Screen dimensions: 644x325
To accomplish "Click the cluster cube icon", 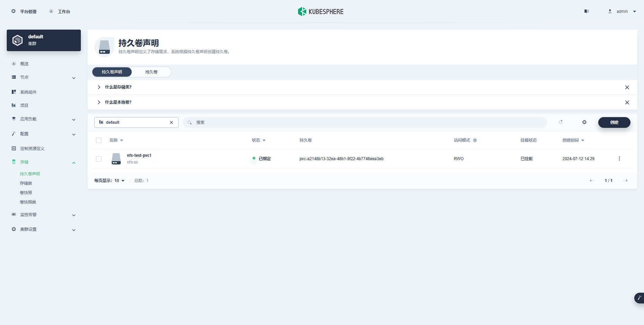I will [x=18, y=40].
